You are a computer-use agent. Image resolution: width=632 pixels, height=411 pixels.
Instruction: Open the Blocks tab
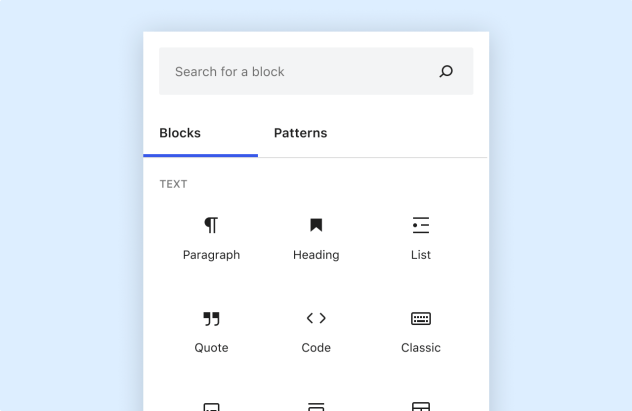click(x=180, y=133)
